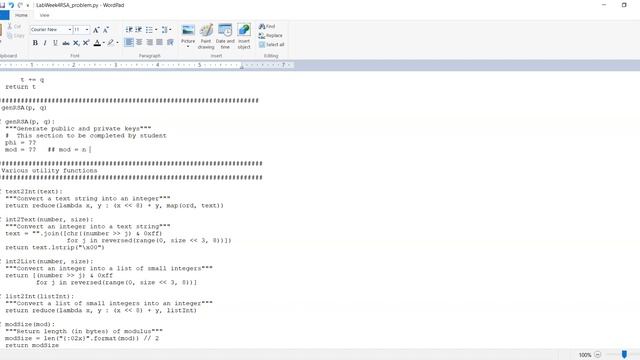Click the 100% zoom level text
This screenshot has width=640, height=360.
(585, 355)
